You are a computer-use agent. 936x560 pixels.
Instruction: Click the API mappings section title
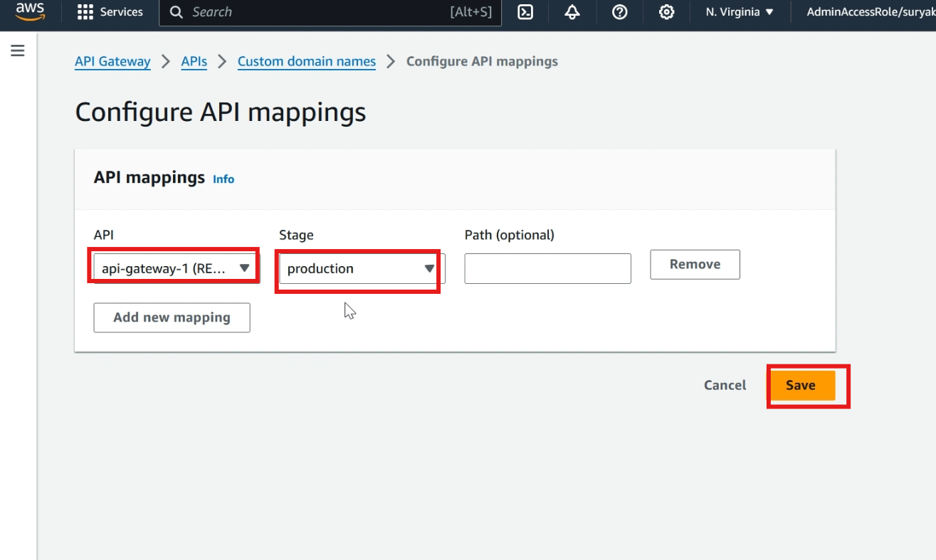[149, 177]
